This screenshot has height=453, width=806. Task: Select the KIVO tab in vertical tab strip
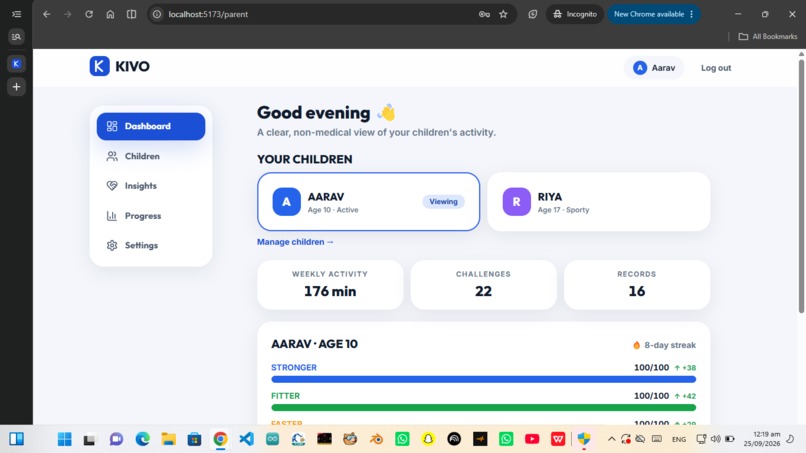point(16,64)
